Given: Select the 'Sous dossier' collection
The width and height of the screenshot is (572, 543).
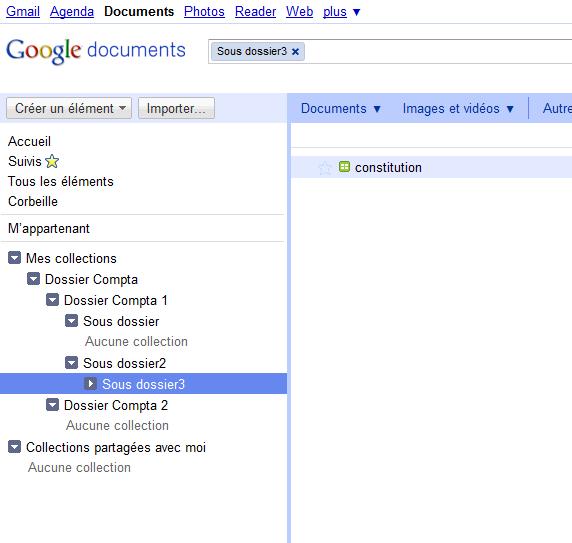Looking at the screenshot, I should (121, 321).
